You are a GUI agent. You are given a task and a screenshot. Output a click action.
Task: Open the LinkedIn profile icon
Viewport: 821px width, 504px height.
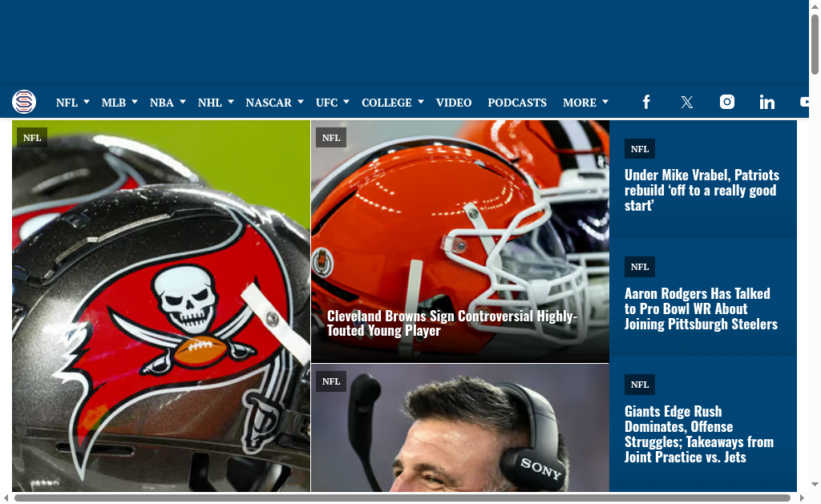click(x=767, y=102)
